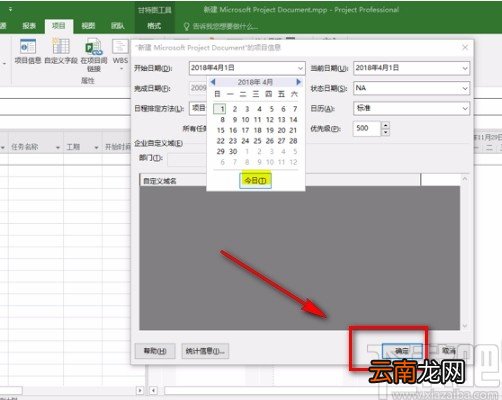Select April 1 in the calendar
Image resolution: width=502 pixels, height=400 pixels.
click(x=220, y=109)
